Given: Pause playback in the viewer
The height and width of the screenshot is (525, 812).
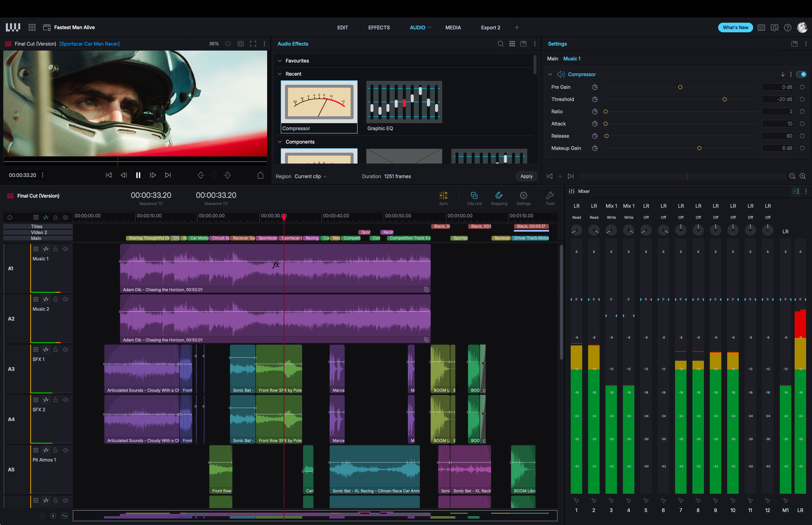Looking at the screenshot, I should [138, 175].
